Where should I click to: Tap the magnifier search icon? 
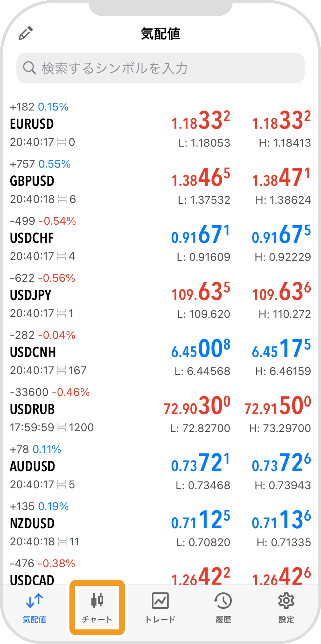point(29,68)
